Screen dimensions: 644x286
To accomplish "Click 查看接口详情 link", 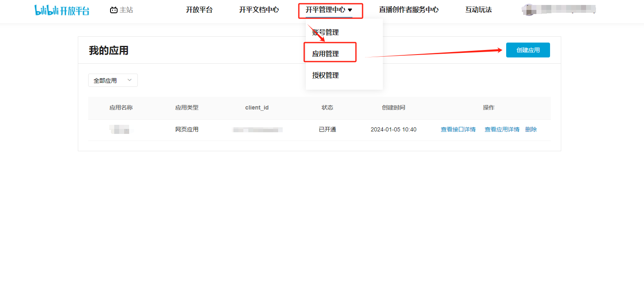I will coord(458,129).
